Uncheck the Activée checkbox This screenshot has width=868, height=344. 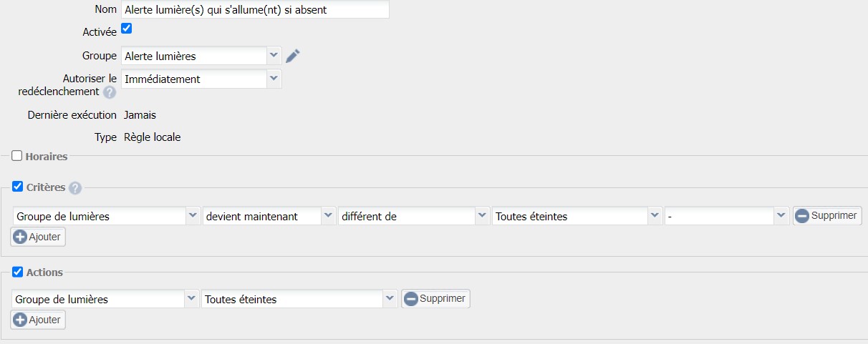pyautogui.click(x=127, y=29)
